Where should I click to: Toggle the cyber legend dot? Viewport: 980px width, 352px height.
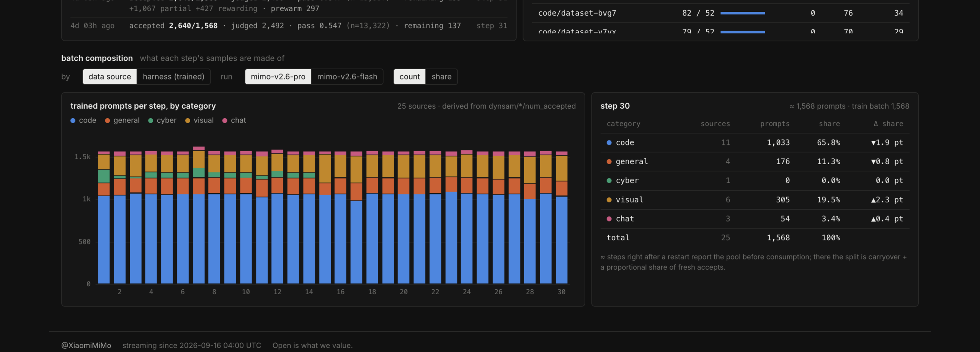point(150,121)
